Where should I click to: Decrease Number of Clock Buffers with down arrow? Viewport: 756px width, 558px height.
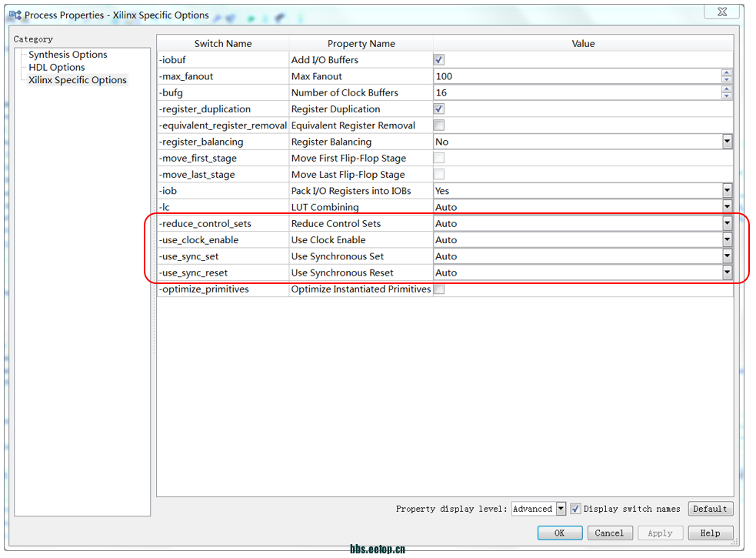pos(727,96)
